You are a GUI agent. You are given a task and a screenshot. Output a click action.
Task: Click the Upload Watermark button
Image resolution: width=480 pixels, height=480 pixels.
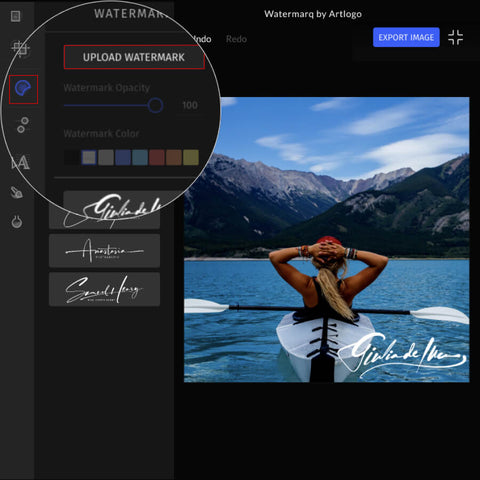(x=134, y=57)
